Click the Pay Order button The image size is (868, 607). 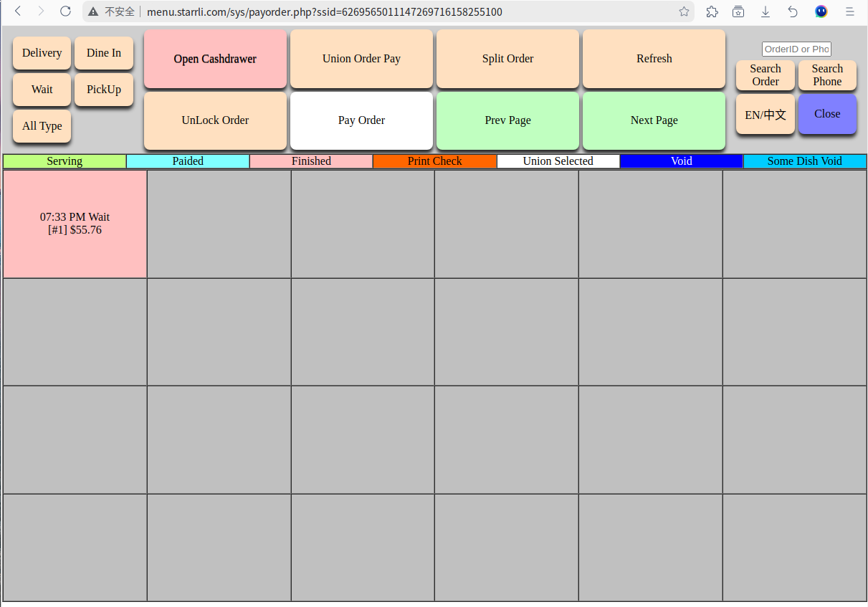coord(361,120)
